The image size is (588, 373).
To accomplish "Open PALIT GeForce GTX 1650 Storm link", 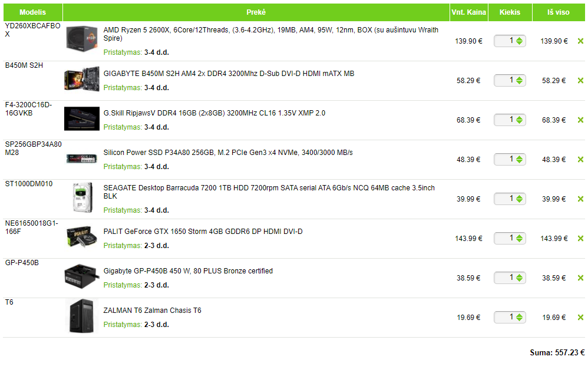I will pos(203,232).
